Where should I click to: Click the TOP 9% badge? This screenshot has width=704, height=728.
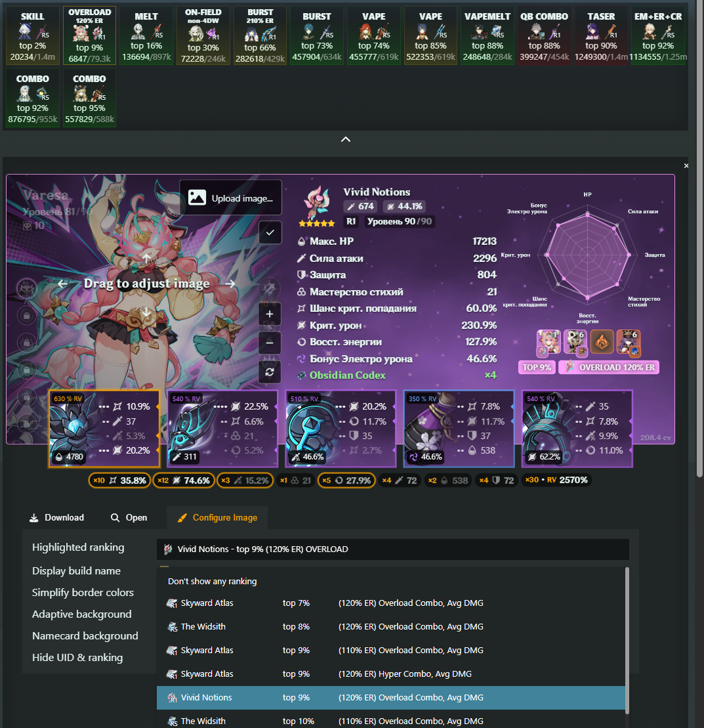pos(537,367)
